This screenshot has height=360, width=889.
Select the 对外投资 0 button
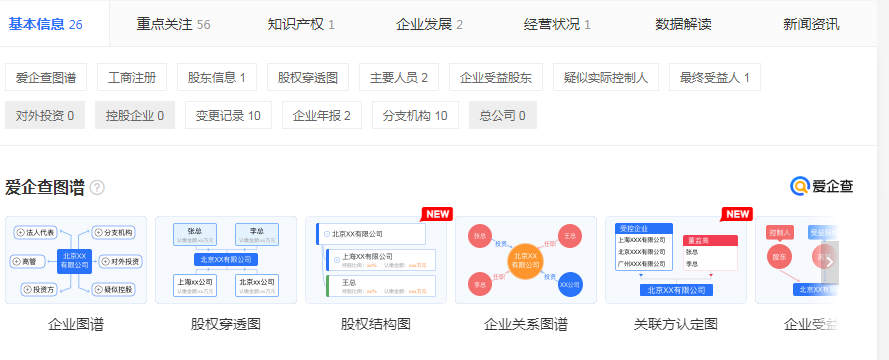[x=45, y=116]
